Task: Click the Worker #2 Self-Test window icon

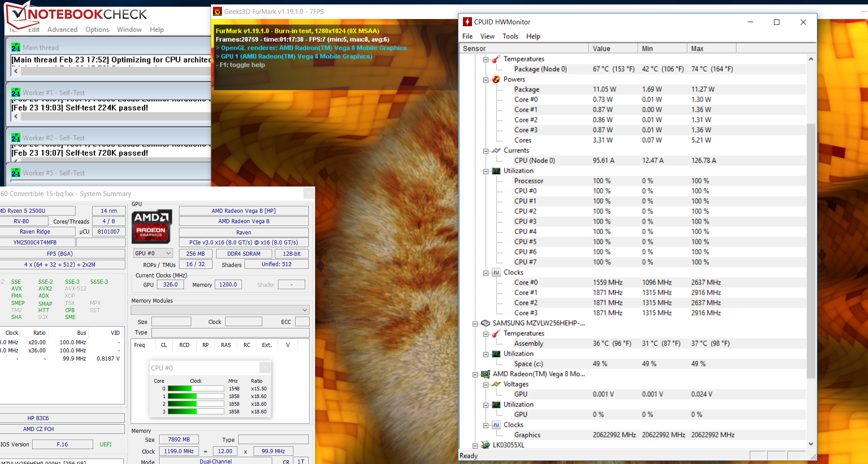Action: pyautogui.click(x=16, y=138)
